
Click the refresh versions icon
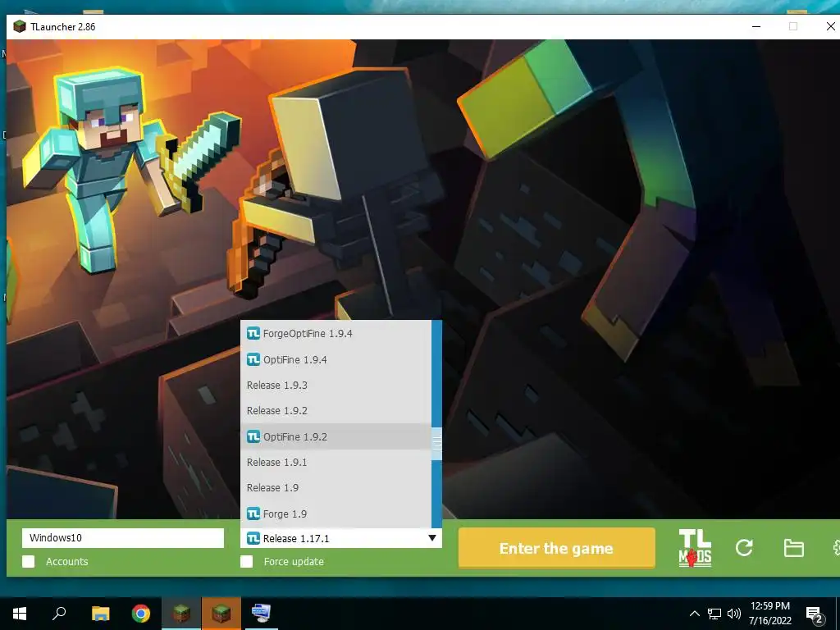tap(744, 547)
